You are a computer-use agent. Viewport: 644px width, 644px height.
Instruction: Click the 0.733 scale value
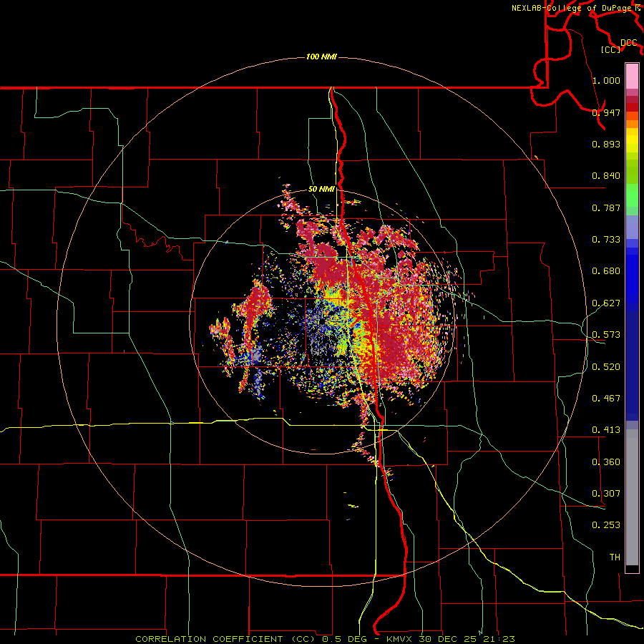click(x=606, y=240)
